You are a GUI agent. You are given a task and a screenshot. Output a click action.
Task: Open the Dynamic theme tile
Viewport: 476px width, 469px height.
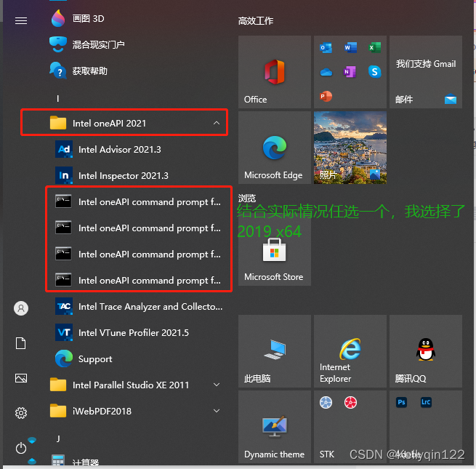[275, 427]
